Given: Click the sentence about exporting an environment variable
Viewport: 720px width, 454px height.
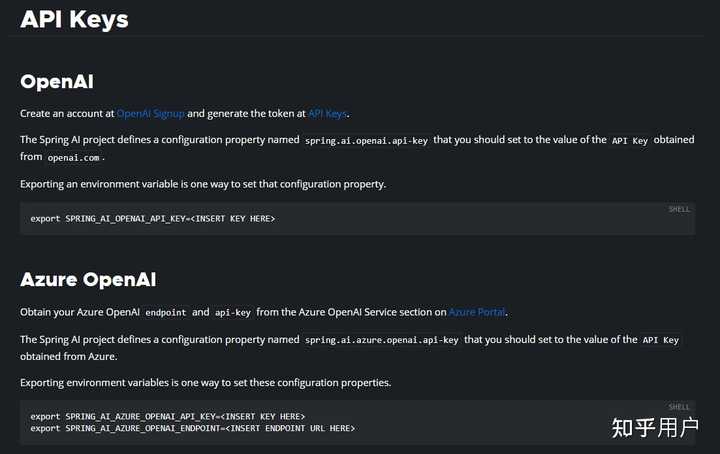Looking at the screenshot, I should [203, 184].
